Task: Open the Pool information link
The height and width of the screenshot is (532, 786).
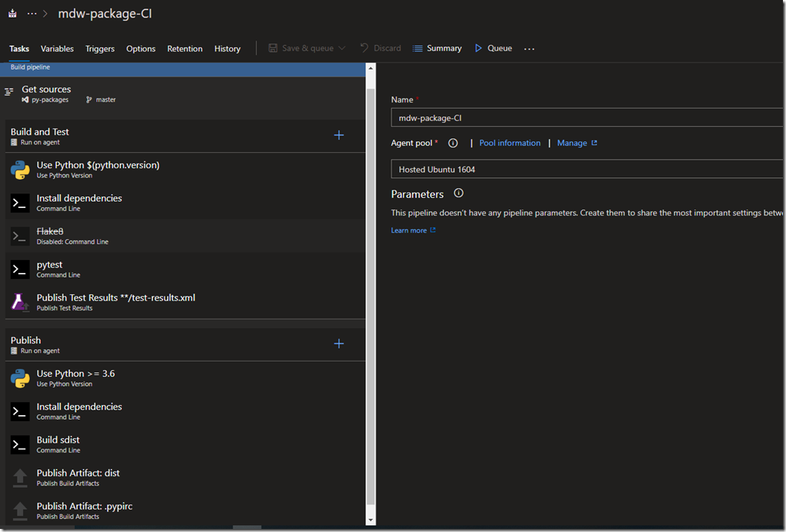Action: tap(510, 143)
